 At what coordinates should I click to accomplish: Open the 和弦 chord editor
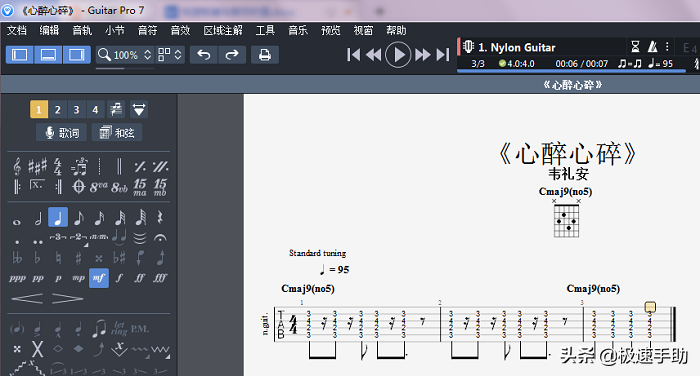(x=117, y=133)
